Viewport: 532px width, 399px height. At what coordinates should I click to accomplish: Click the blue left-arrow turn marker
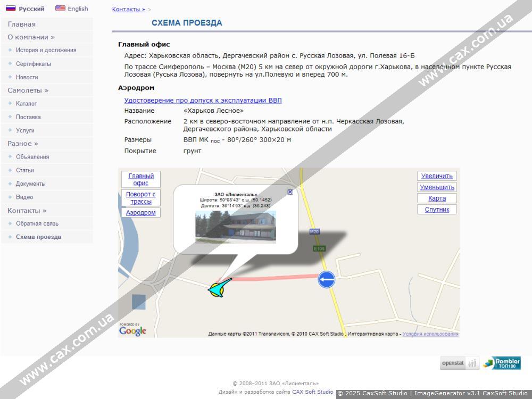[x=327, y=279]
